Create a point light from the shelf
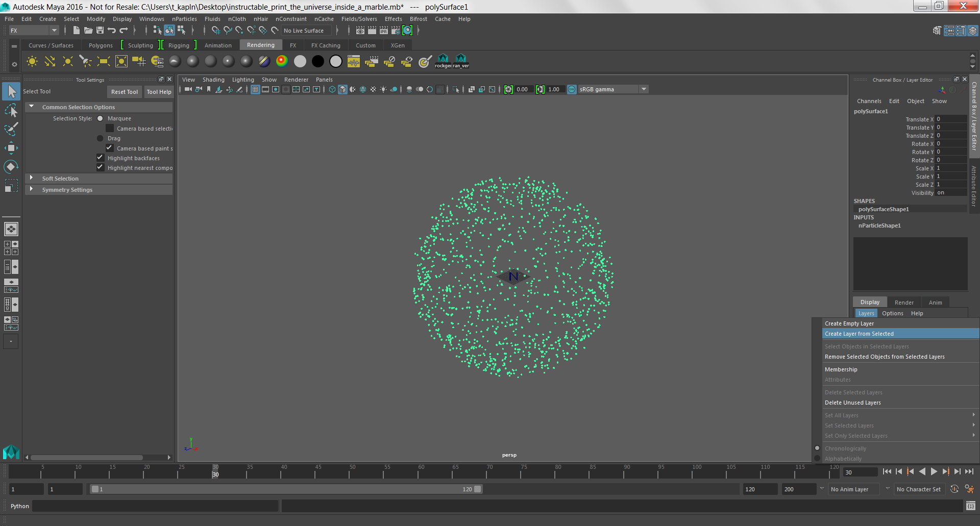980x526 pixels. [x=67, y=62]
